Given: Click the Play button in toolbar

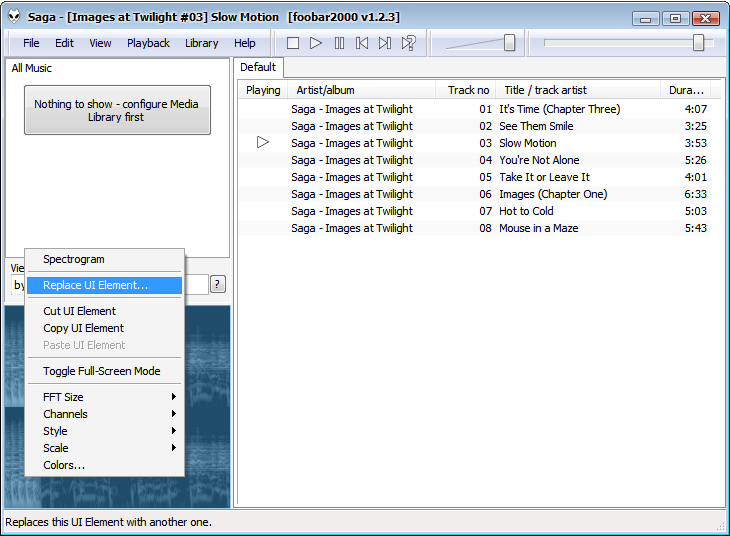Looking at the screenshot, I should click(x=316, y=43).
